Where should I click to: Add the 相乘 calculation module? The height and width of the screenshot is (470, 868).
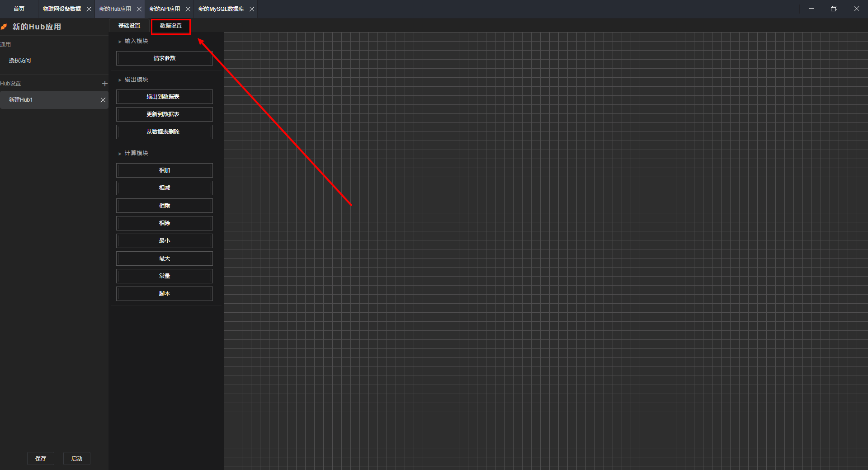[165, 206]
